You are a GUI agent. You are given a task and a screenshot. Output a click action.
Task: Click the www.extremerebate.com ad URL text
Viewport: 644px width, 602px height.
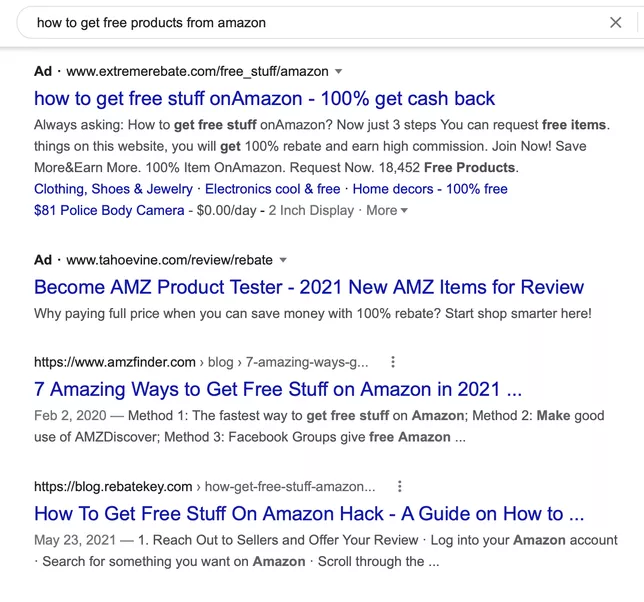197,71
